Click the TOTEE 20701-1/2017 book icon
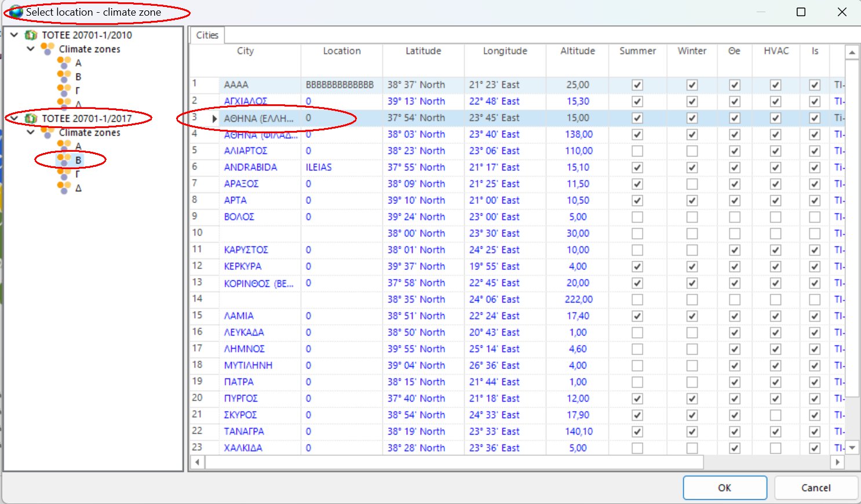 coord(31,119)
